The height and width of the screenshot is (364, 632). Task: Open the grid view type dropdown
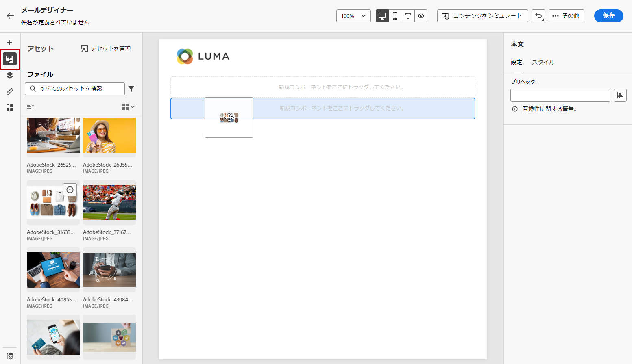coord(128,107)
